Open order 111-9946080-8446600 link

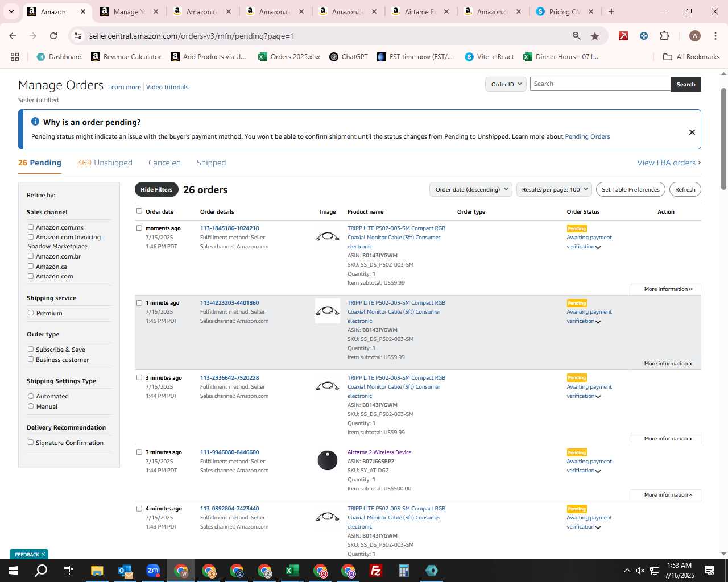(x=229, y=452)
